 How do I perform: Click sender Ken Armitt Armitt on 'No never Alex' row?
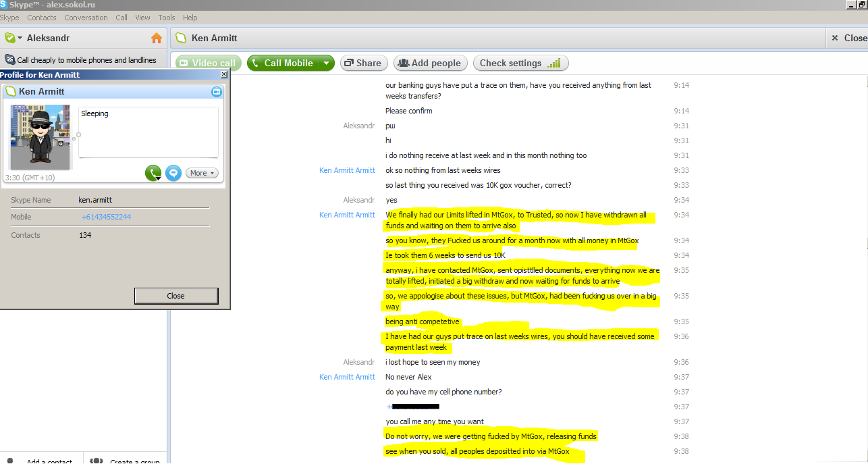347,377
